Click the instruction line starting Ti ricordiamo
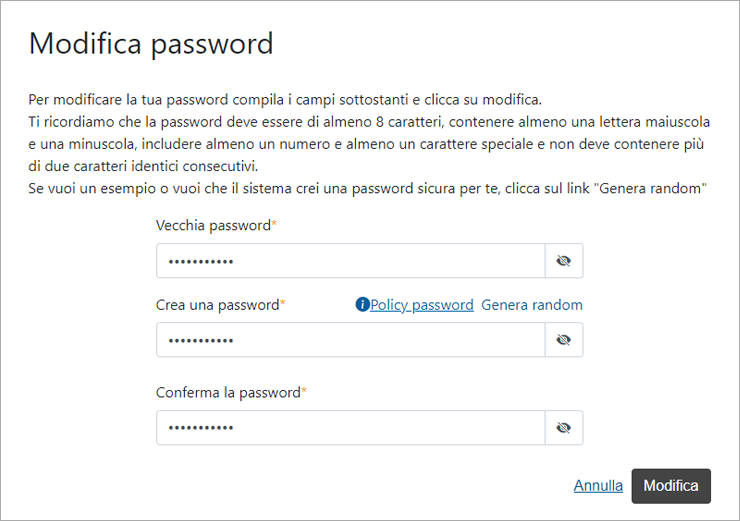Screen dimensions: 740x521 (369, 122)
